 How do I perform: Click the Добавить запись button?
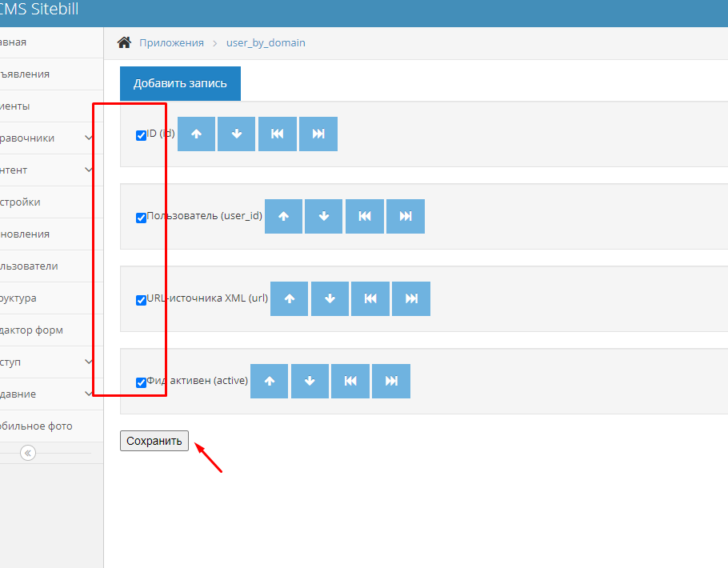[x=180, y=83]
